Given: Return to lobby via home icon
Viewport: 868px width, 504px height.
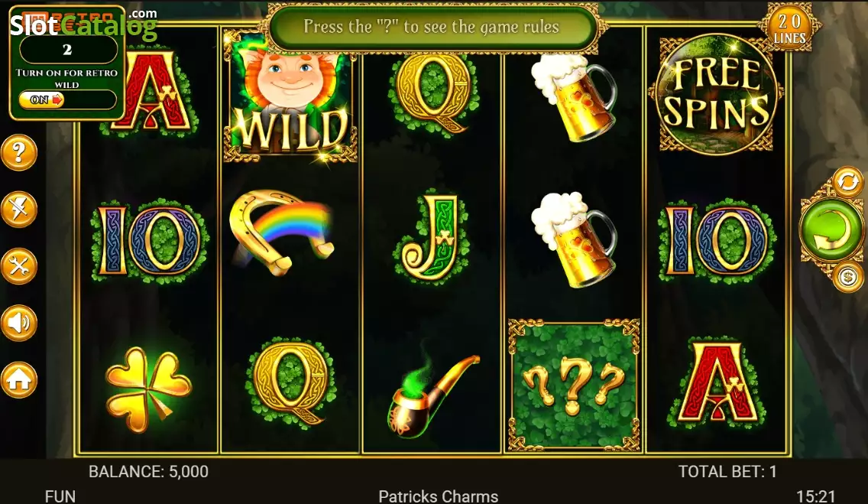Looking at the screenshot, I should [19, 380].
